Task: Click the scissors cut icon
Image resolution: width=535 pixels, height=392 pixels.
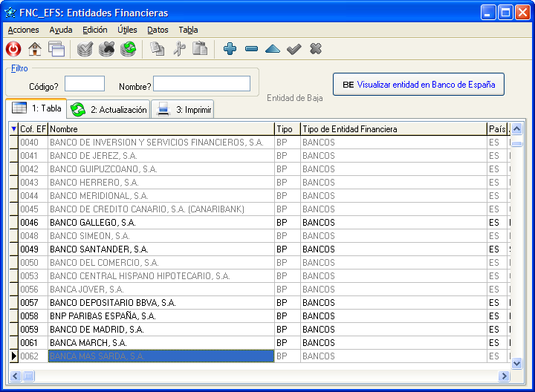Action: coord(179,49)
